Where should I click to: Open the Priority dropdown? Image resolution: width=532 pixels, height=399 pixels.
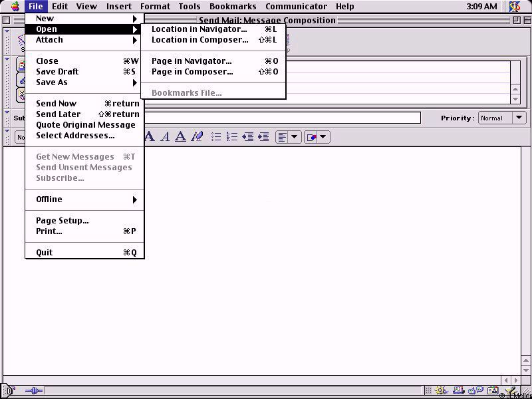coord(502,118)
